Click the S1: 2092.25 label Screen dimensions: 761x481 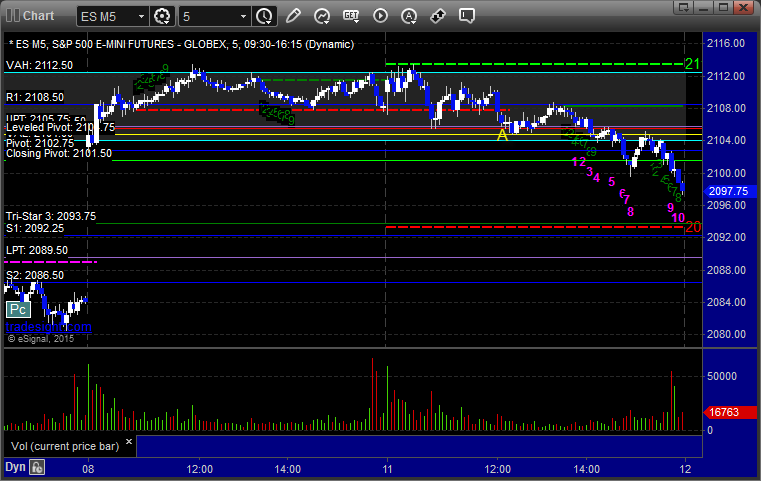point(35,228)
